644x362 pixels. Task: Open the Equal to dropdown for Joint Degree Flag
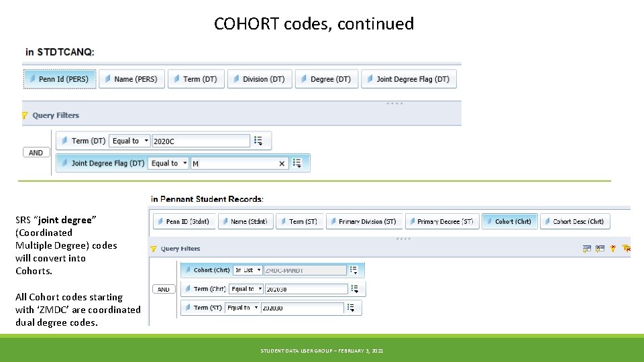tap(168, 163)
